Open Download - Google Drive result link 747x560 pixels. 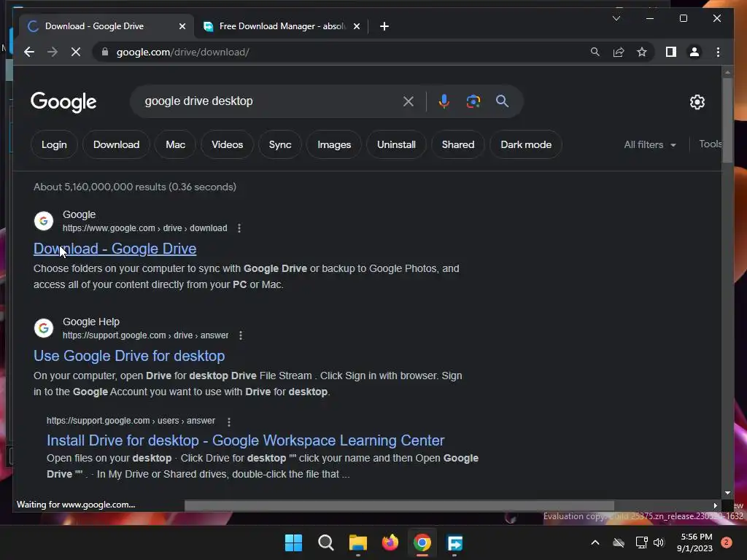point(115,249)
